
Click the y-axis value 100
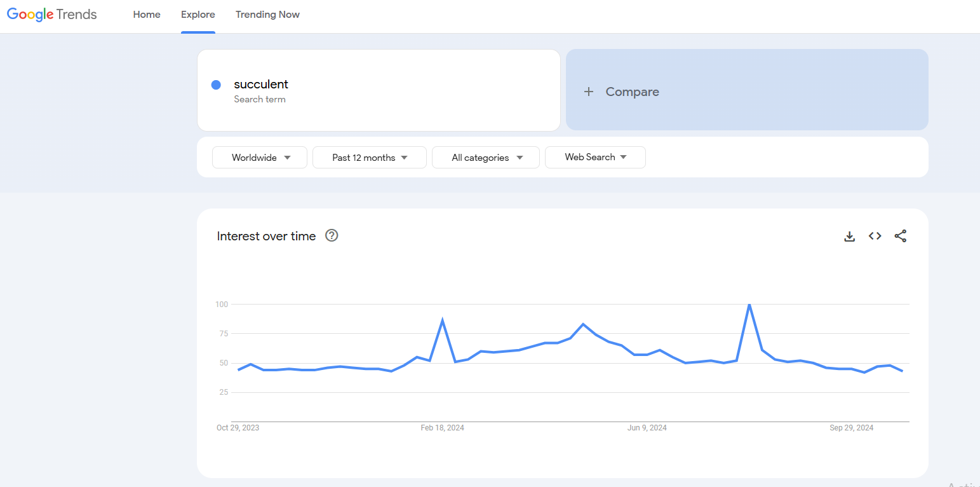pos(221,305)
